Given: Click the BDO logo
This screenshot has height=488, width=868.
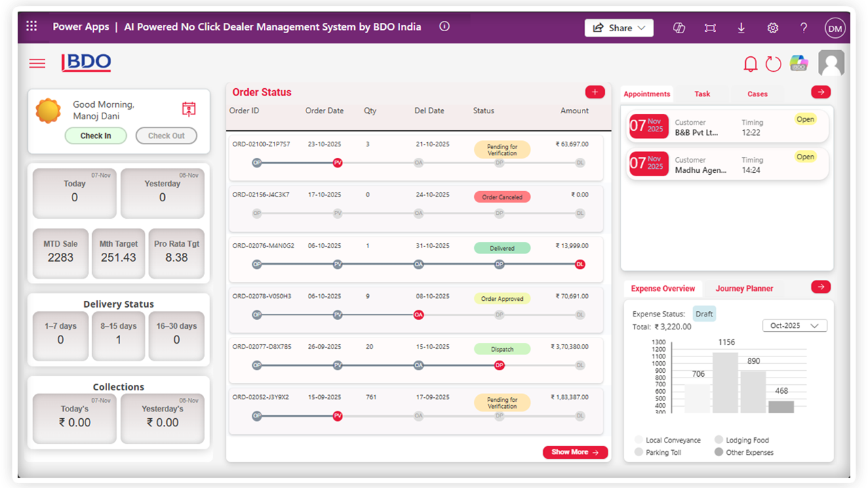Looking at the screenshot, I should pyautogui.click(x=86, y=62).
